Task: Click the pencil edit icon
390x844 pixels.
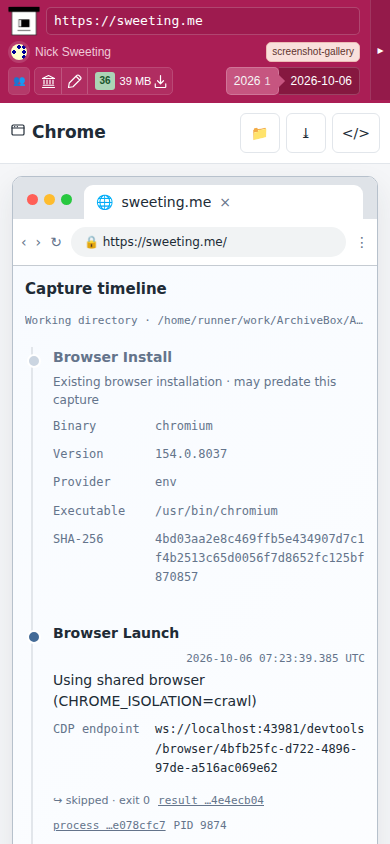Action: point(75,81)
